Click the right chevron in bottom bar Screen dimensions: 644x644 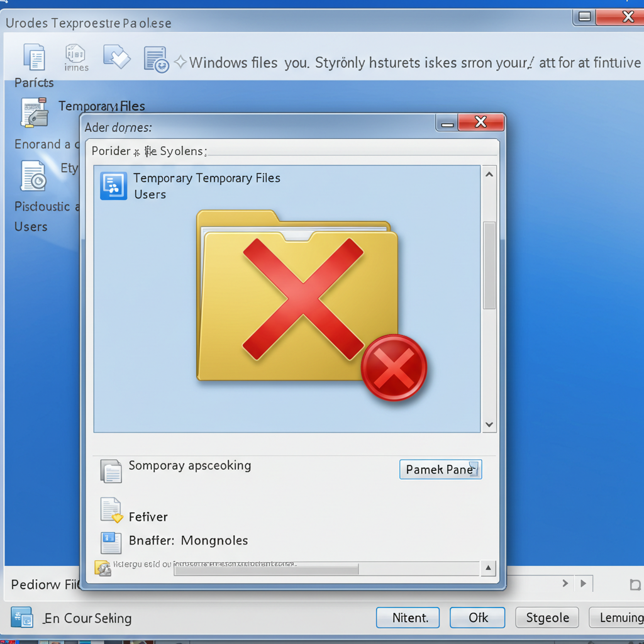[x=565, y=583]
